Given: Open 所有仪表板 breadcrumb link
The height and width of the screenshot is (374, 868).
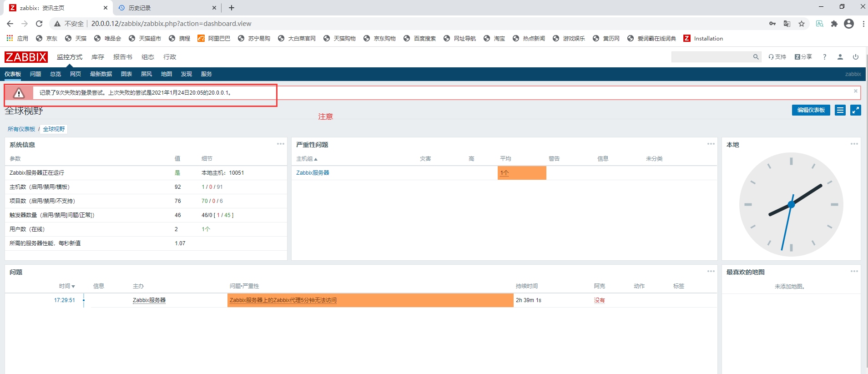Looking at the screenshot, I should point(21,129).
